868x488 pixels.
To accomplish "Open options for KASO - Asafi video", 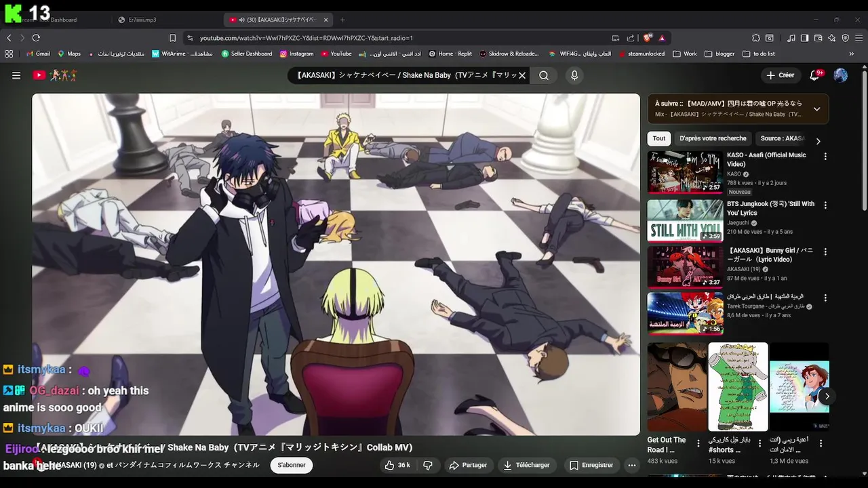I will tap(825, 157).
